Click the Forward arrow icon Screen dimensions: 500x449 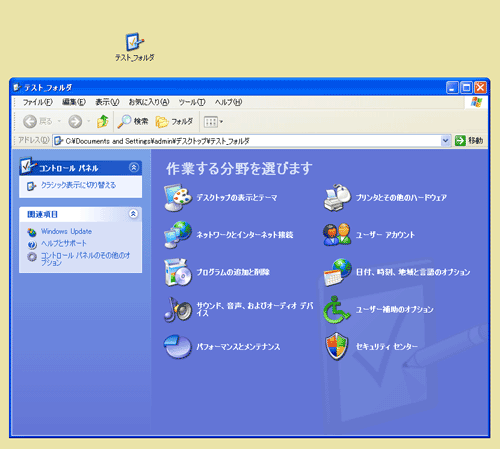coord(75,122)
